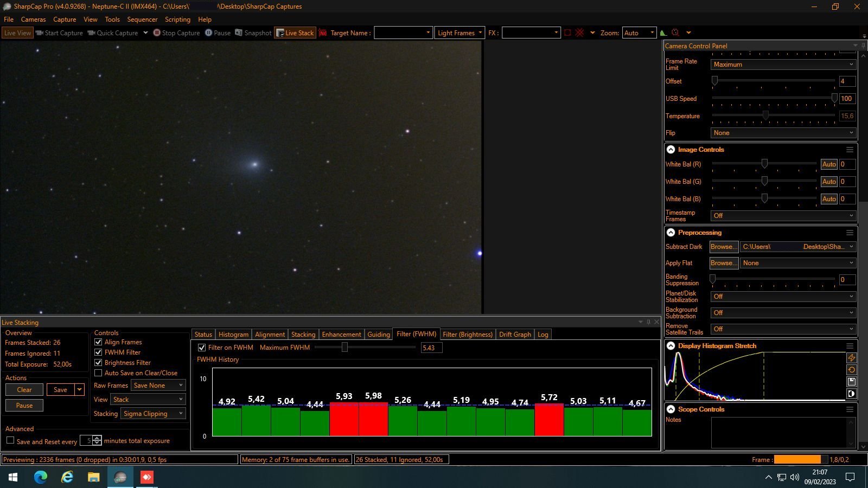Open the Sequencer menu
This screenshot has width=868, height=488.
click(x=142, y=20)
